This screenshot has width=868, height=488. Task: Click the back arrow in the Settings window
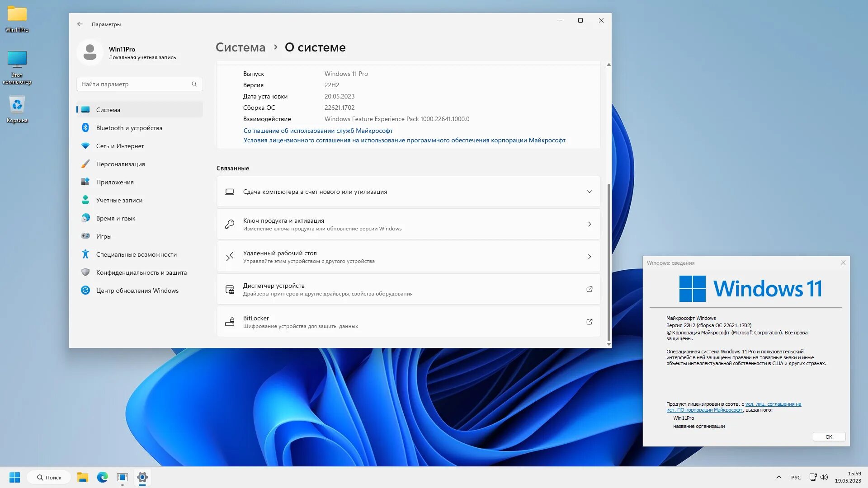[x=80, y=24]
